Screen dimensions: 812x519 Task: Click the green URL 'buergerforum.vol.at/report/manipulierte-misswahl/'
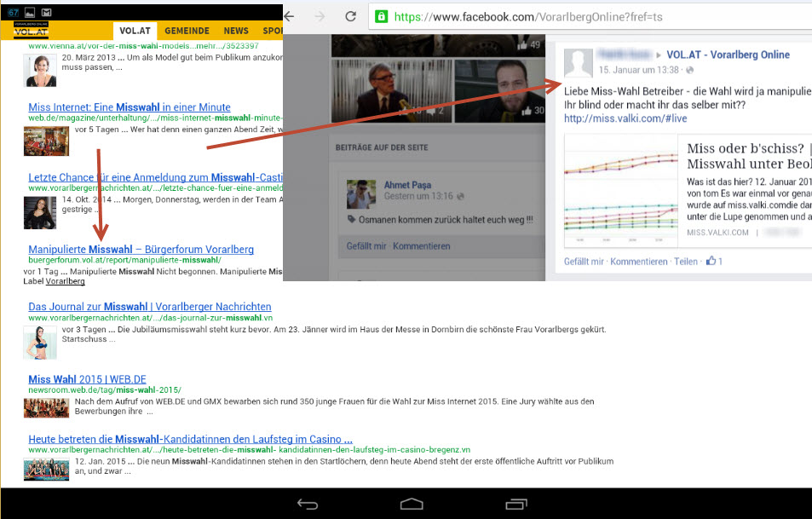click(124, 260)
